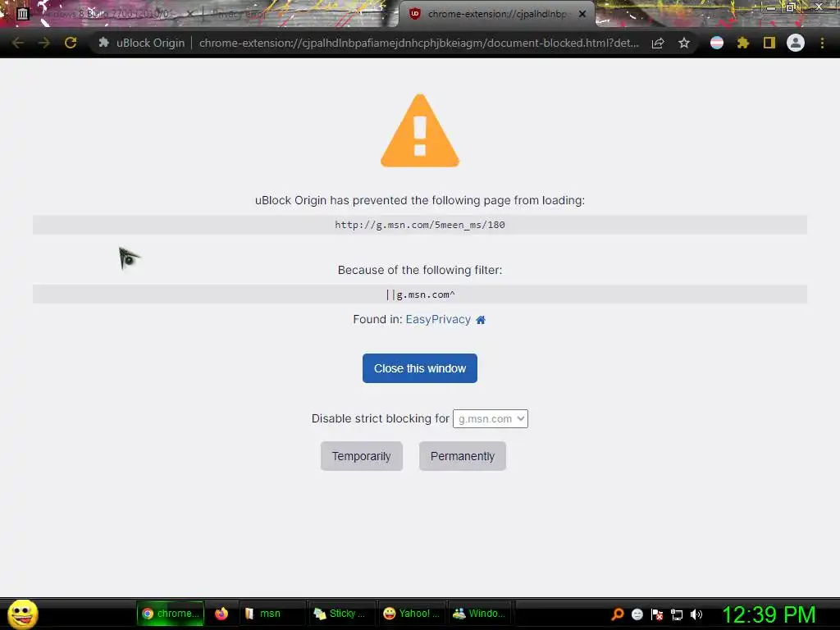The image size is (840, 630).
Task: Click the uBlock Origin label in the address bar
Action: [x=151, y=43]
